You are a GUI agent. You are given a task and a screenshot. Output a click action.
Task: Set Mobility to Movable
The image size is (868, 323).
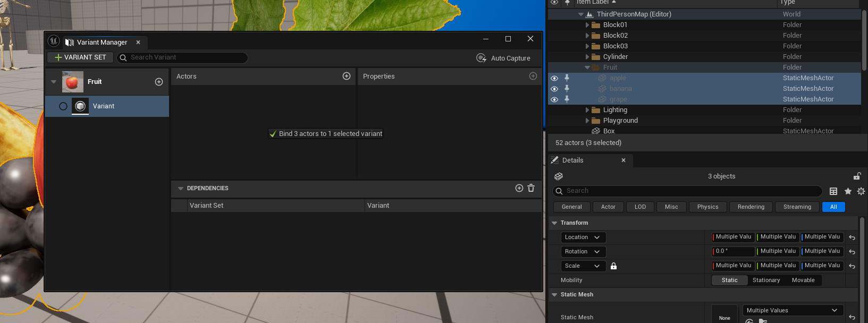803,280
